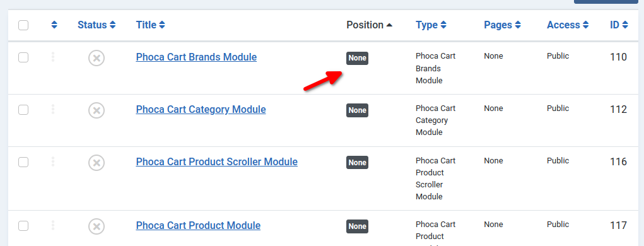
Task: Click drag handle of Product Scroller Module row
Action: (53, 161)
